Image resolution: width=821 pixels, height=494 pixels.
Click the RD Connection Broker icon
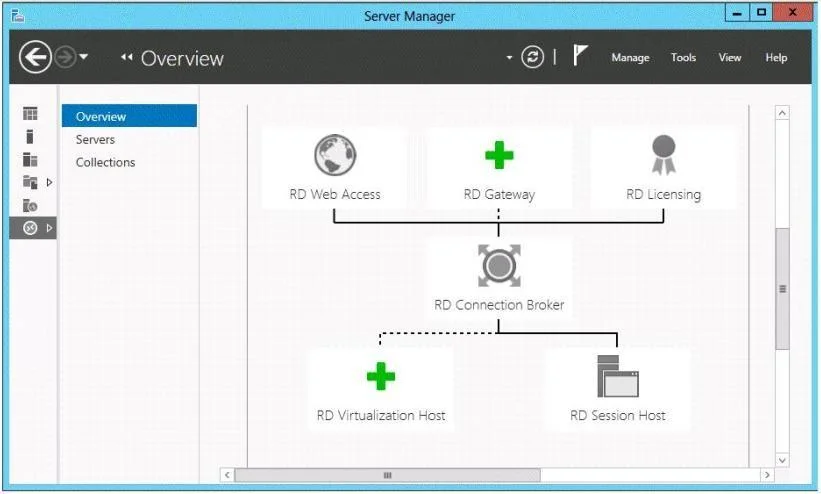click(499, 266)
